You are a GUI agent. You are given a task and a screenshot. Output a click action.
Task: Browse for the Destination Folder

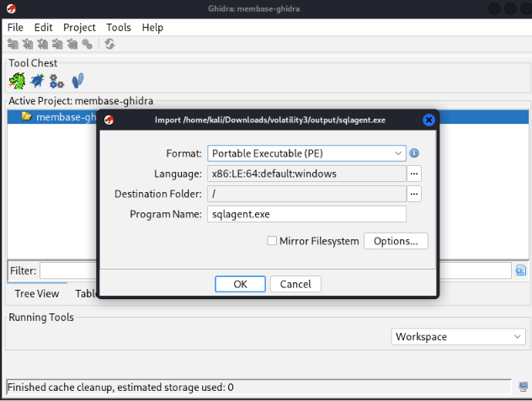(414, 194)
